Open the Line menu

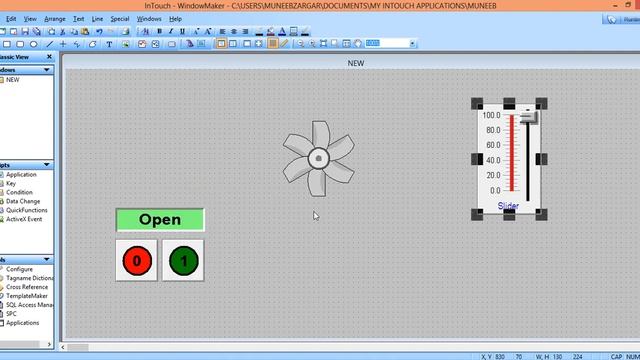[x=97, y=19]
